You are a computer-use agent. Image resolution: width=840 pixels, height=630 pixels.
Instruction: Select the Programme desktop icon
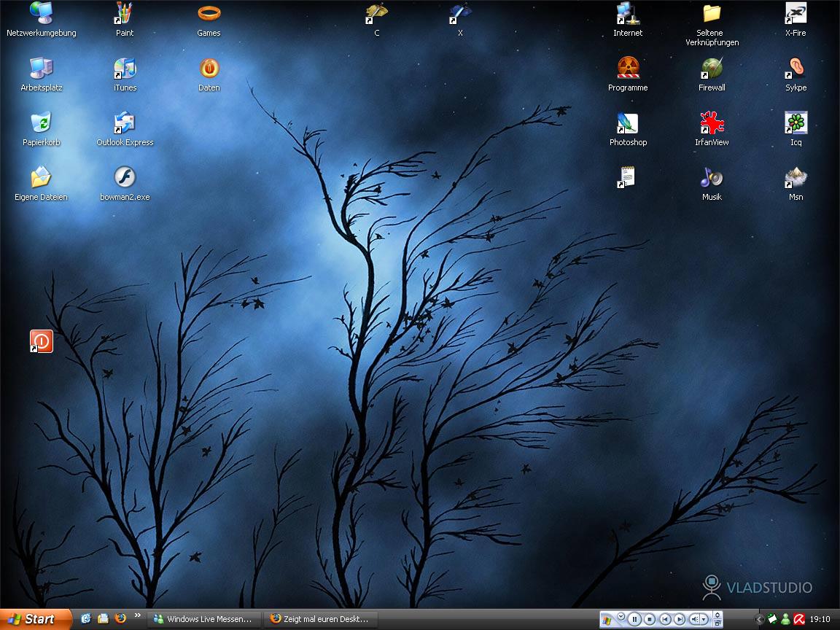[628, 74]
